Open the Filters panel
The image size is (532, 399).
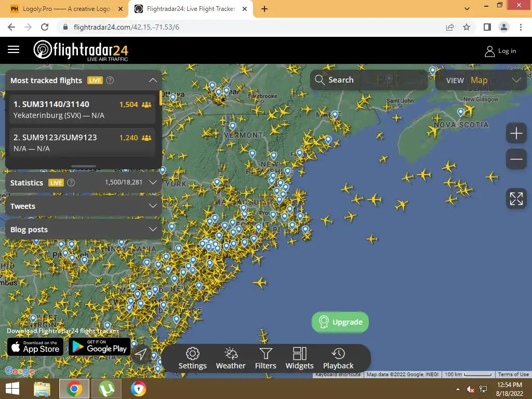tap(265, 358)
